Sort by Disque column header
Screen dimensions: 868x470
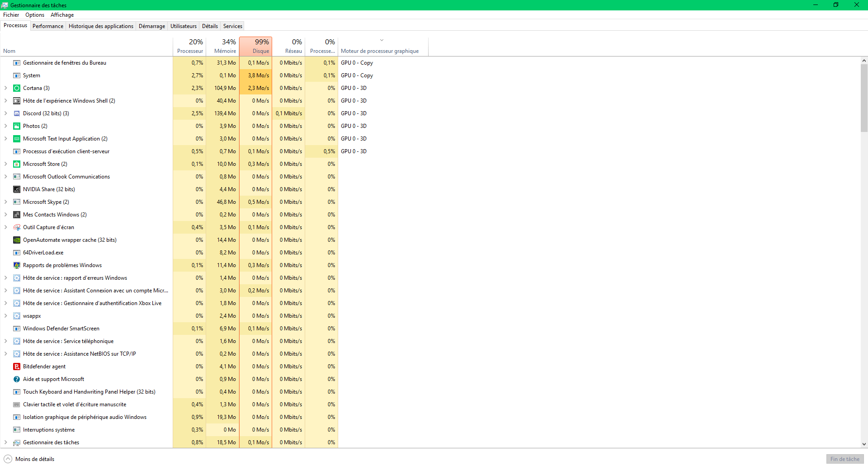click(255, 46)
